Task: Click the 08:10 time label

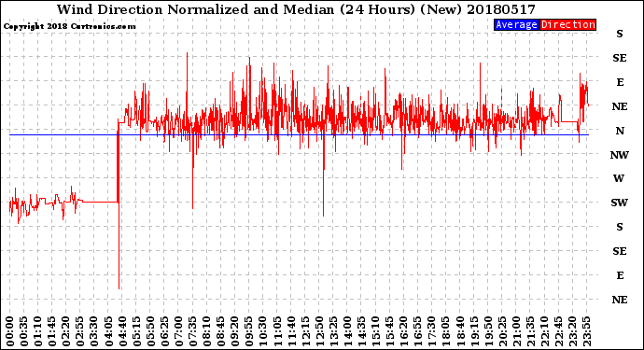Action: tap(206, 331)
